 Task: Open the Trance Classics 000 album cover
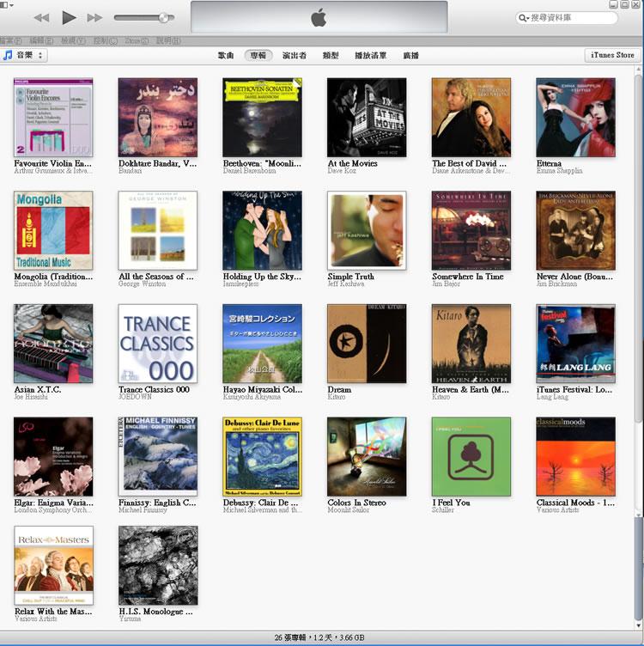tap(158, 344)
